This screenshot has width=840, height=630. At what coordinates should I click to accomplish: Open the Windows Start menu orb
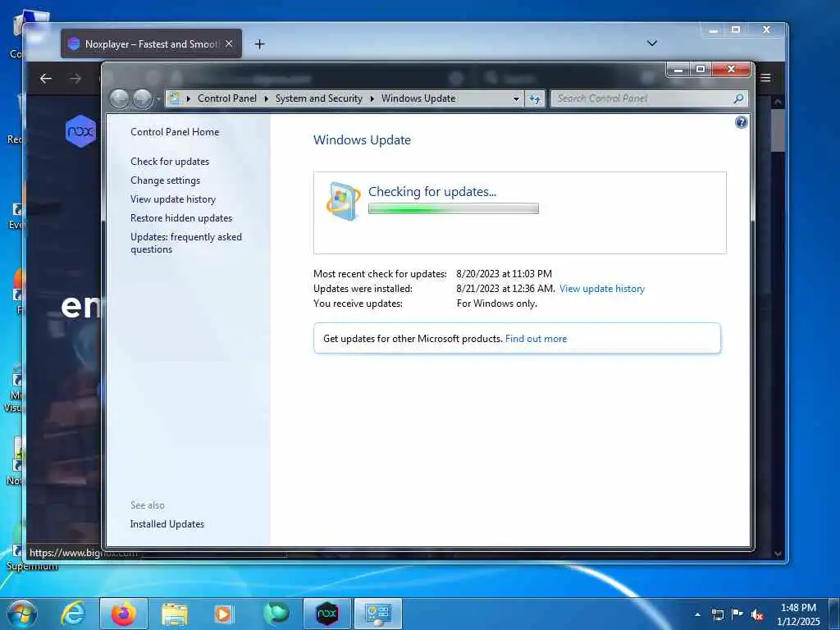[21, 614]
